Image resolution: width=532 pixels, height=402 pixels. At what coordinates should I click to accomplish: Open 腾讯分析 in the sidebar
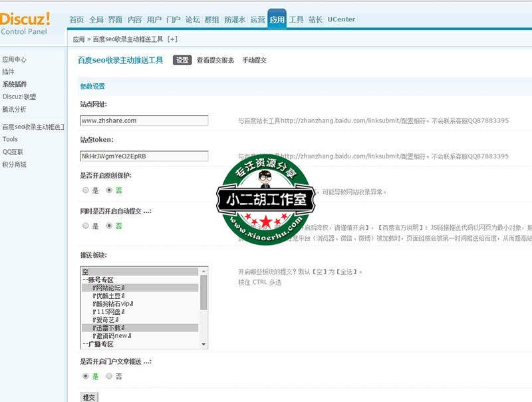(14, 109)
